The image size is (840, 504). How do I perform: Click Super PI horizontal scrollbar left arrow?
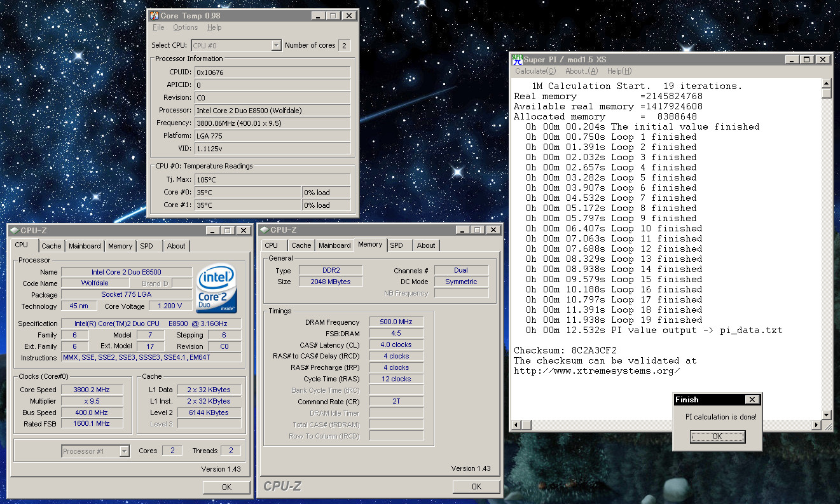[x=517, y=425]
